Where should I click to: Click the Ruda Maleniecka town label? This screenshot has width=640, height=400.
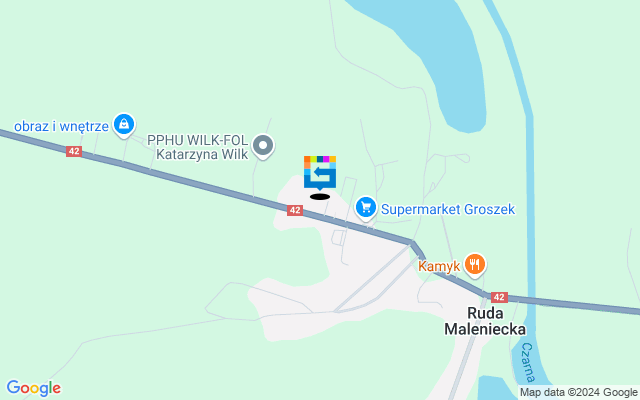[x=485, y=321]
